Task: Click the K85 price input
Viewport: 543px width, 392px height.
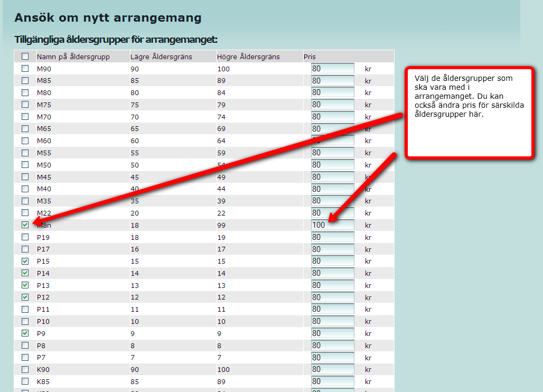Action: [332, 381]
